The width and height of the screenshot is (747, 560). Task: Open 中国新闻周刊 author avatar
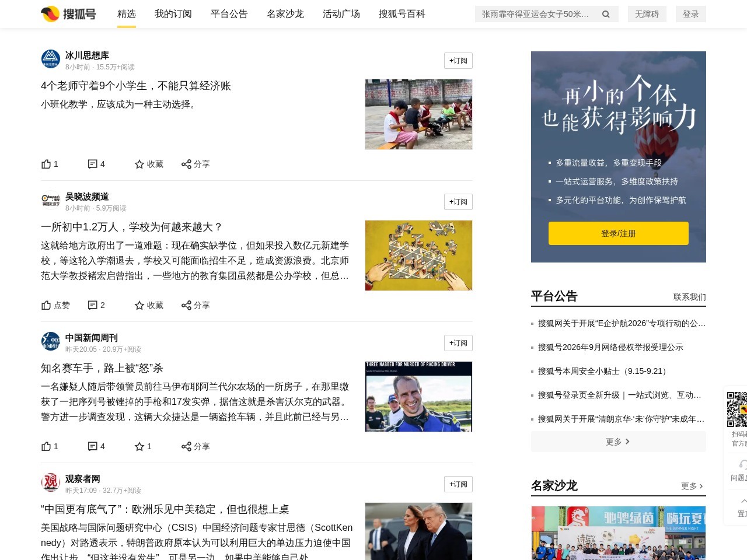coord(51,341)
